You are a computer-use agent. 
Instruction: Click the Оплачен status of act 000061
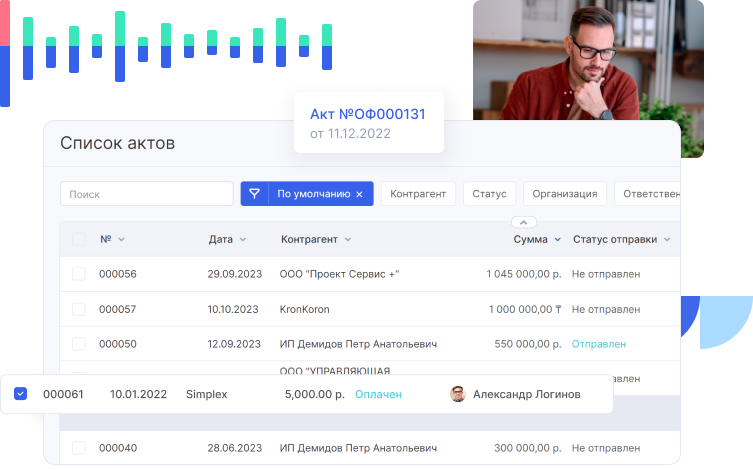tap(378, 394)
